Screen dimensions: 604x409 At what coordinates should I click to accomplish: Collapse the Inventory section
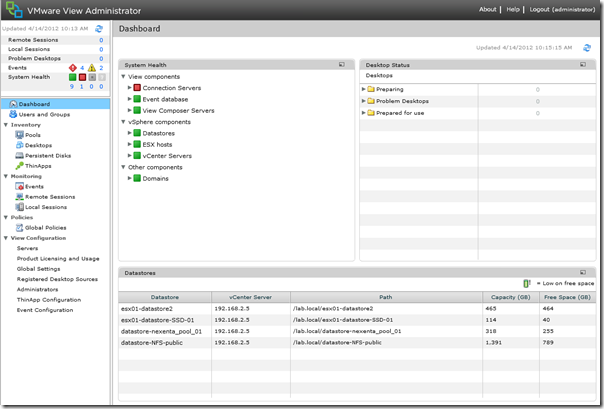click(6, 125)
